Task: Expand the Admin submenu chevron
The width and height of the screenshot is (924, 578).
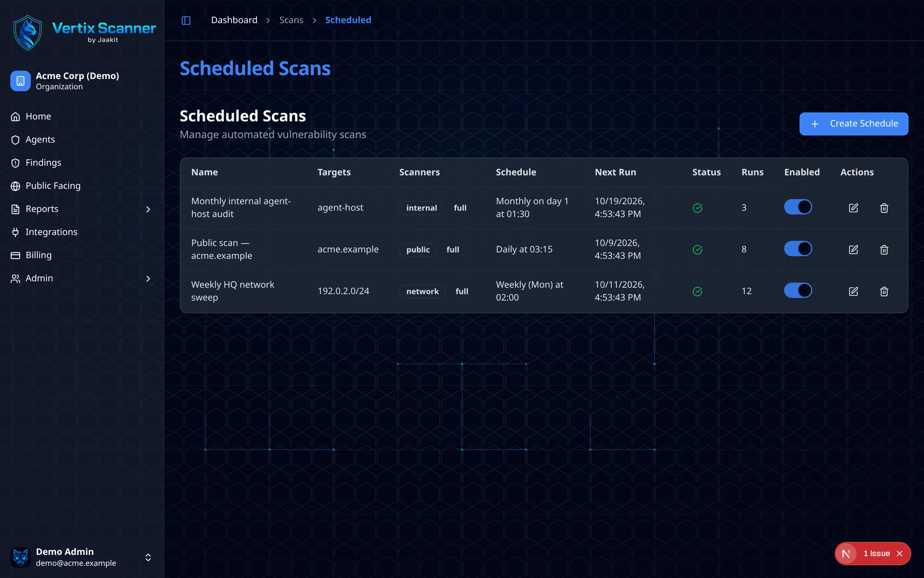Action: [x=148, y=279]
